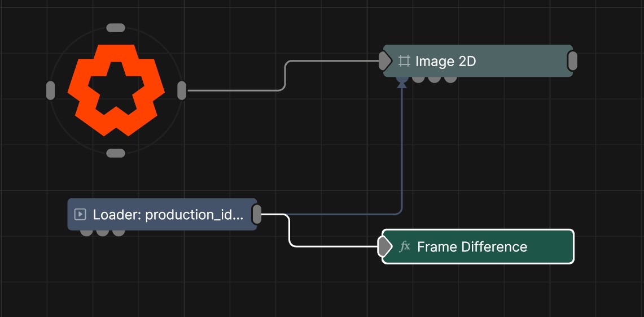Click the blue connected bottom port of Image 2D

coord(402,79)
